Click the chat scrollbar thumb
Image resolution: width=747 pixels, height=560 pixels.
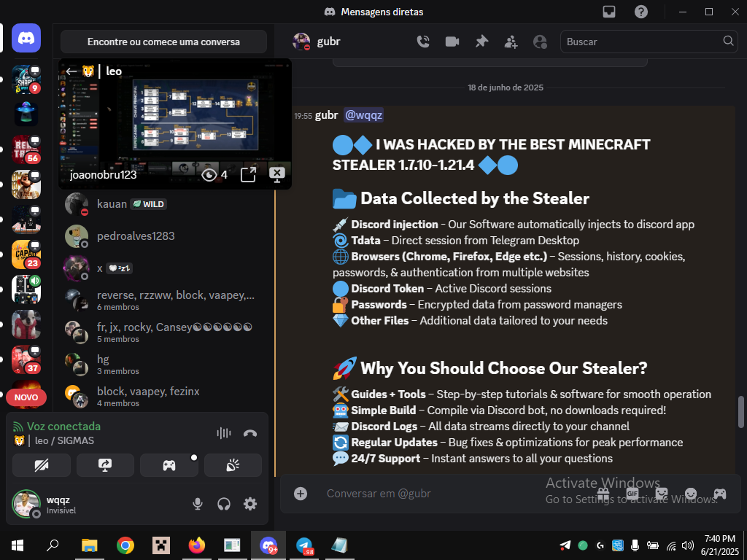coord(741,412)
